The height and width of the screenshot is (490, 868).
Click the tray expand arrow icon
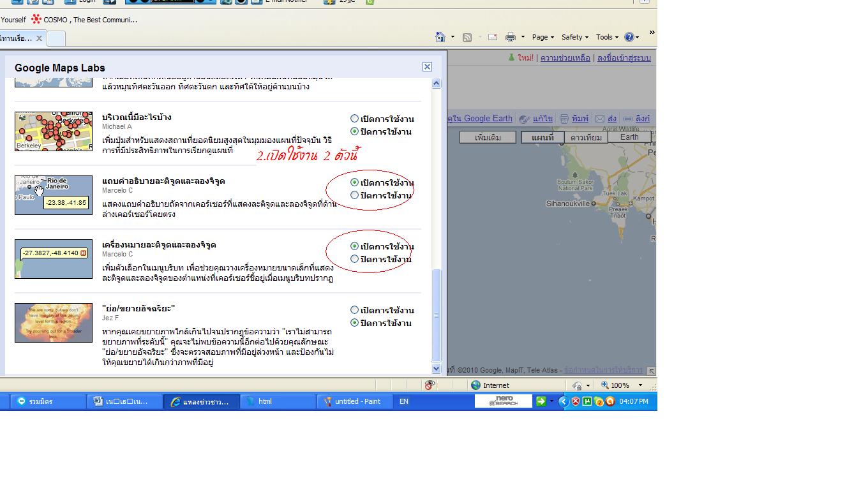click(564, 401)
